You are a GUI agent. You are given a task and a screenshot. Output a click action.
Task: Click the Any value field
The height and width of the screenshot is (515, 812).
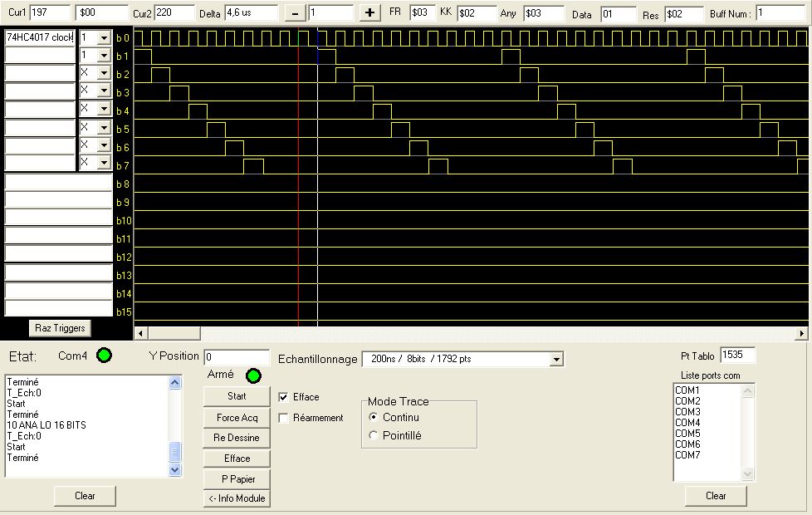pos(543,13)
